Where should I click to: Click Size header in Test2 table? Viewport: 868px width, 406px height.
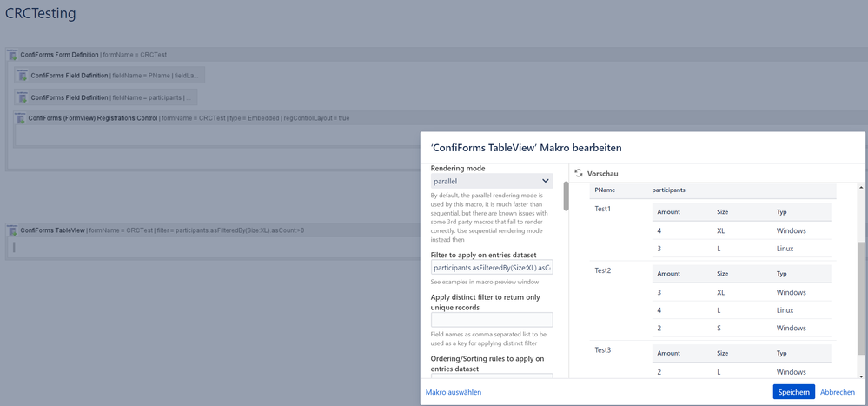(x=722, y=274)
